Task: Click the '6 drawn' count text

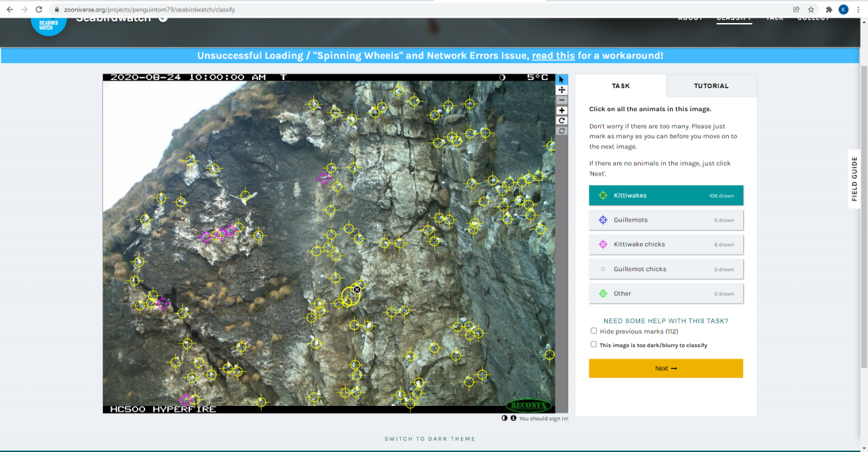Action: pyautogui.click(x=724, y=245)
